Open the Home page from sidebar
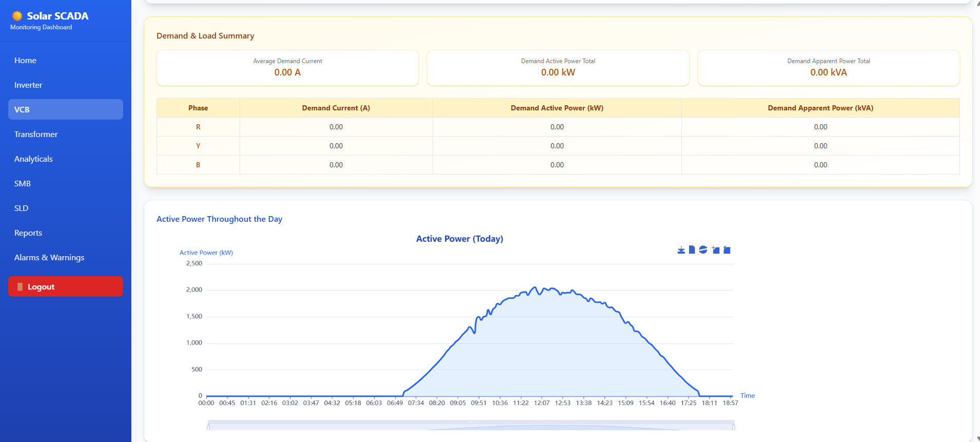Screen dimensions: 980x442 [25, 61]
